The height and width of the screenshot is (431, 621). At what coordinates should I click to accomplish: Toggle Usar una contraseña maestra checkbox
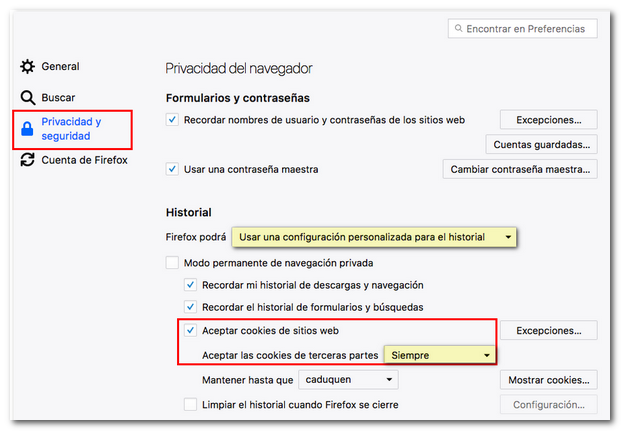(173, 169)
